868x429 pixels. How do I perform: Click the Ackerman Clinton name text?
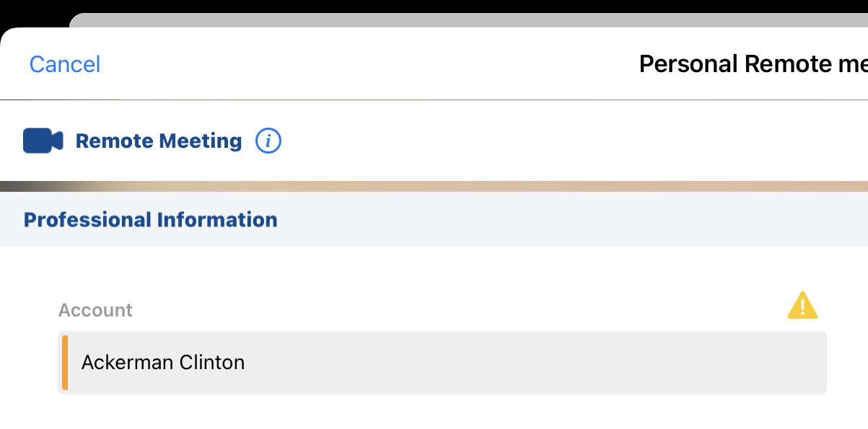163,362
